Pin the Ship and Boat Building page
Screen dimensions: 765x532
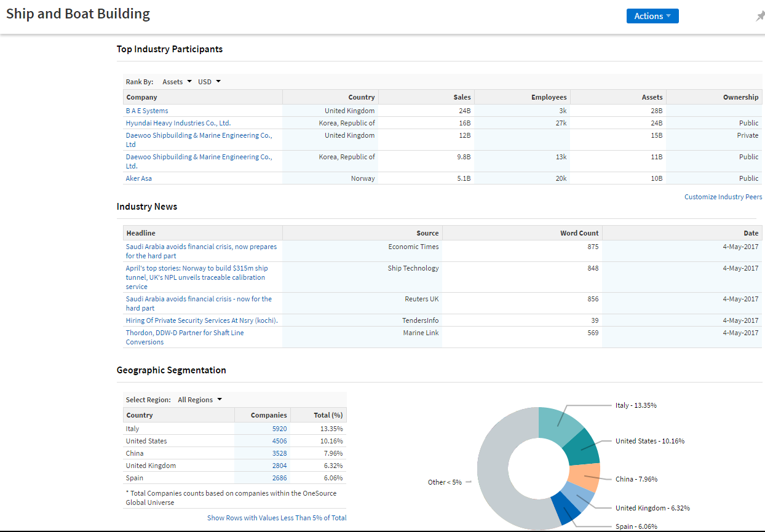tap(760, 17)
